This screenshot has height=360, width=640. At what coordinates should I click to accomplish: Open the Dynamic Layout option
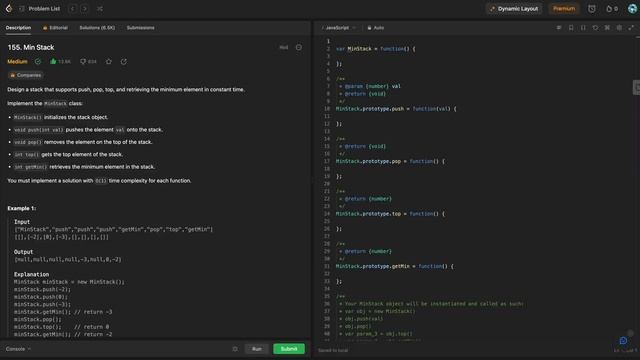point(514,9)
